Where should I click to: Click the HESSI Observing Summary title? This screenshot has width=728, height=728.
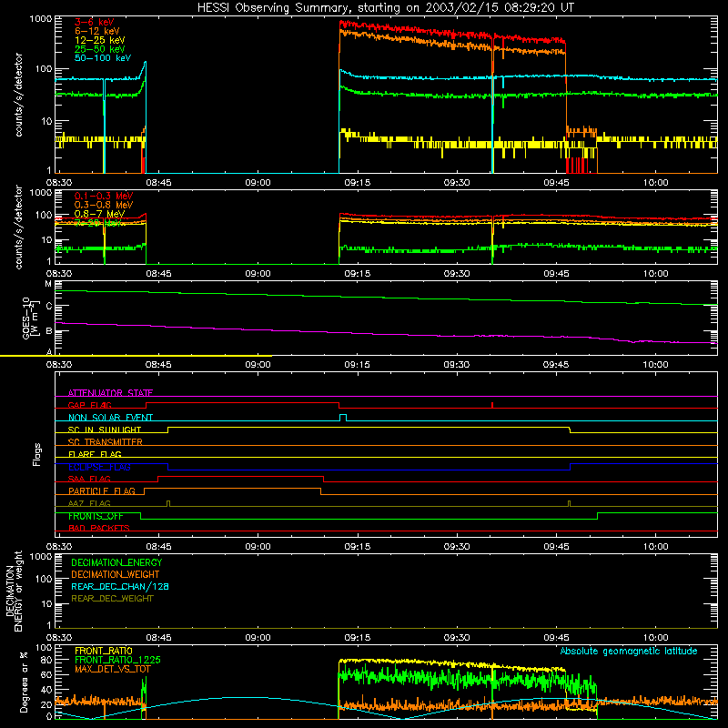tap(386, 7)
